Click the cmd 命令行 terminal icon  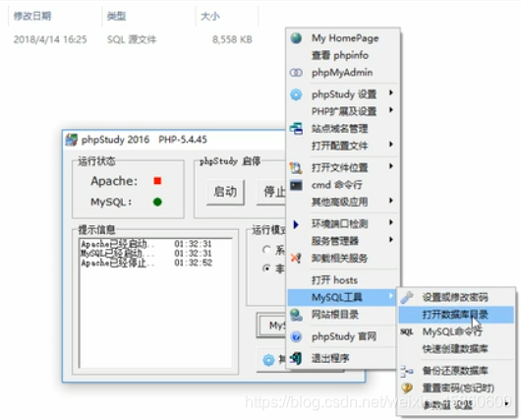[x=296, y=185]
